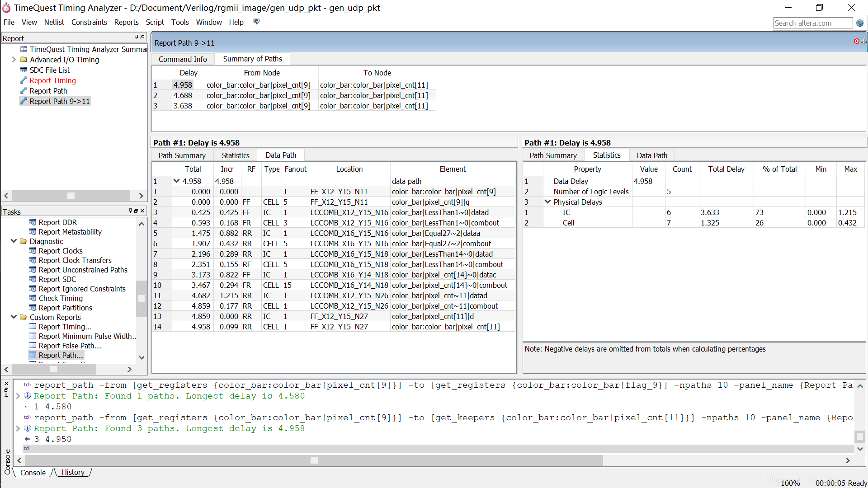
Task: Click the red Report Timing path icon
Action: point(24,80)
